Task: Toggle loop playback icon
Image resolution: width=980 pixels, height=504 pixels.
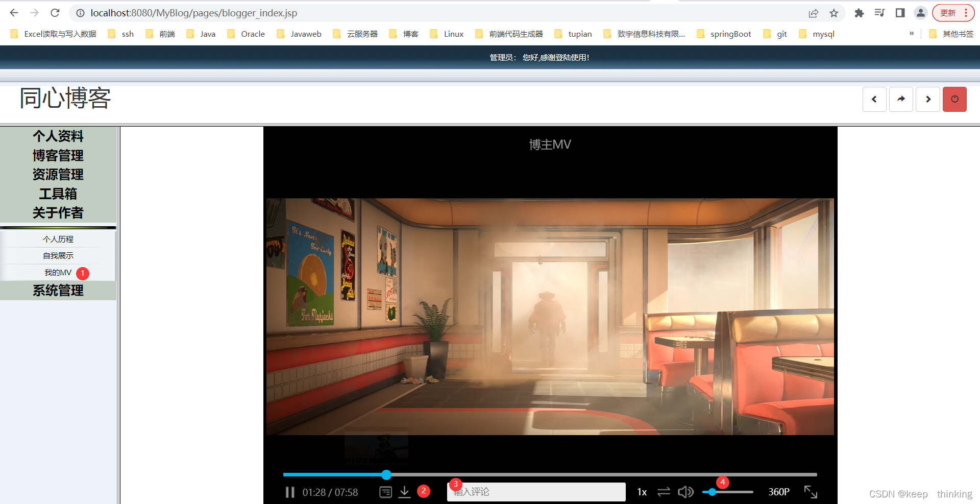Action: [664, 492]
